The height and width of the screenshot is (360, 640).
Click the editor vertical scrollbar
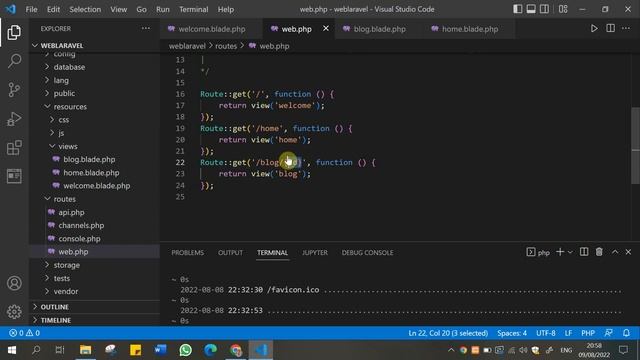636,145
